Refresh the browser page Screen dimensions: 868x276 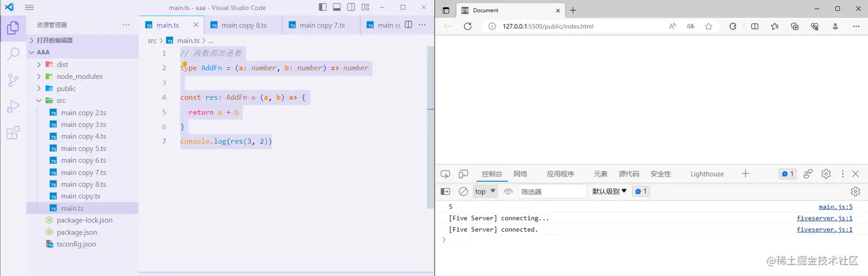tap(467, 26)
